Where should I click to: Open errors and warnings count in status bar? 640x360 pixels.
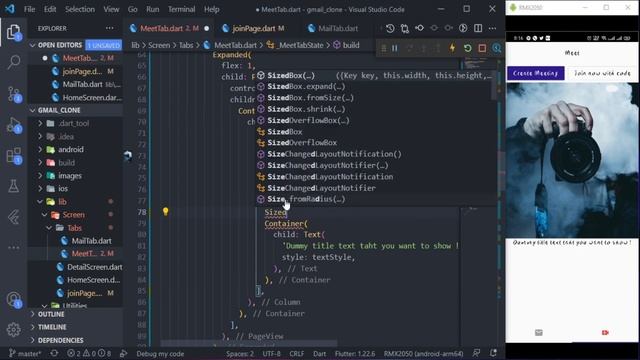coord(88,353)
